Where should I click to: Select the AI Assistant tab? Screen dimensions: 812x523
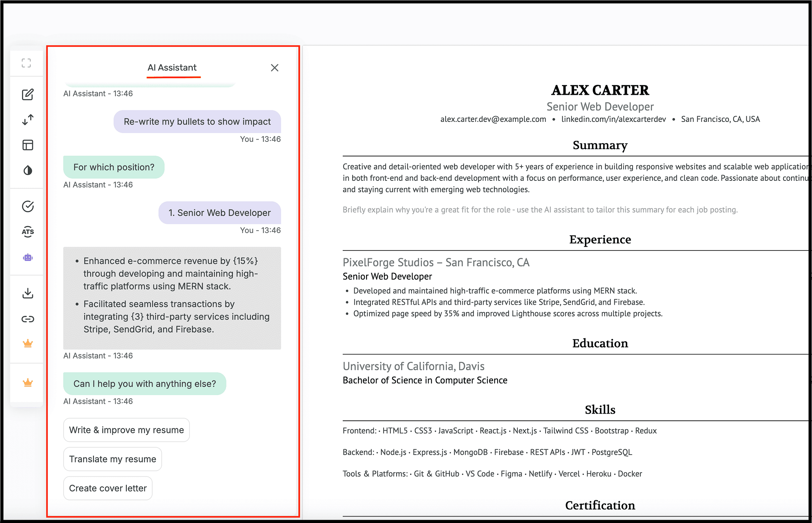point(172,68)
